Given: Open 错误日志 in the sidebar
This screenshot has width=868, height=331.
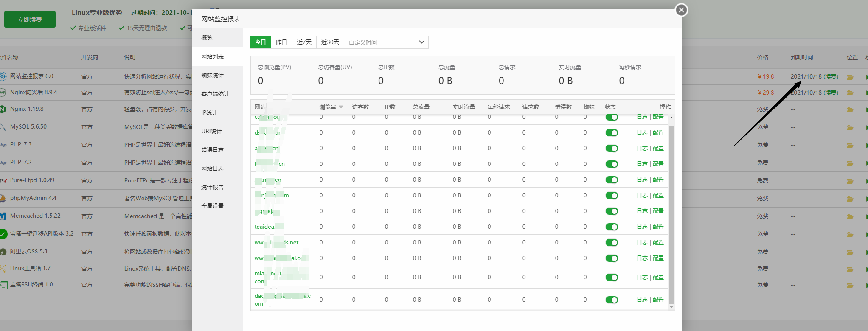Looking at the screenshot, I should coord(217,150).
